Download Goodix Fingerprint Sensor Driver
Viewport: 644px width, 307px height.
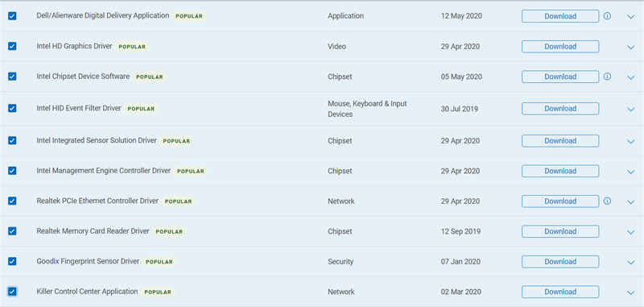pyautogui.click(x=560, y=261)
